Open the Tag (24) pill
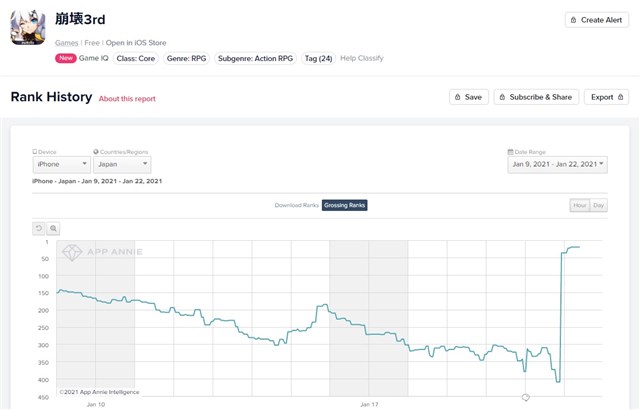This screenshot has width=640, height=410. click(x=318, y=58)
